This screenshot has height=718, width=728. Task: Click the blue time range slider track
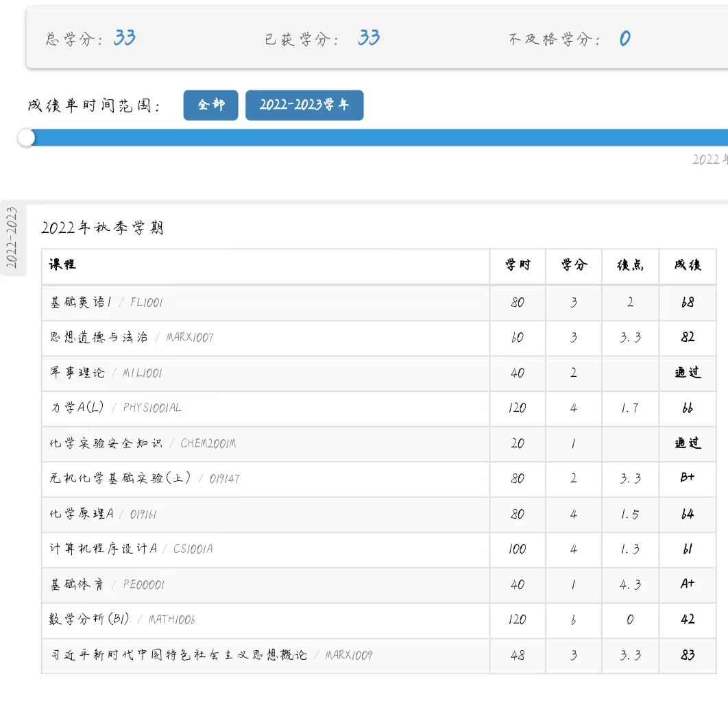point(378,138)
